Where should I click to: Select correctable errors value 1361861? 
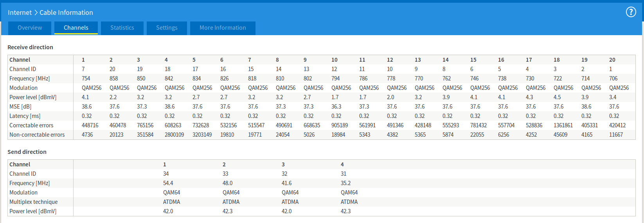tap(563, 125)
